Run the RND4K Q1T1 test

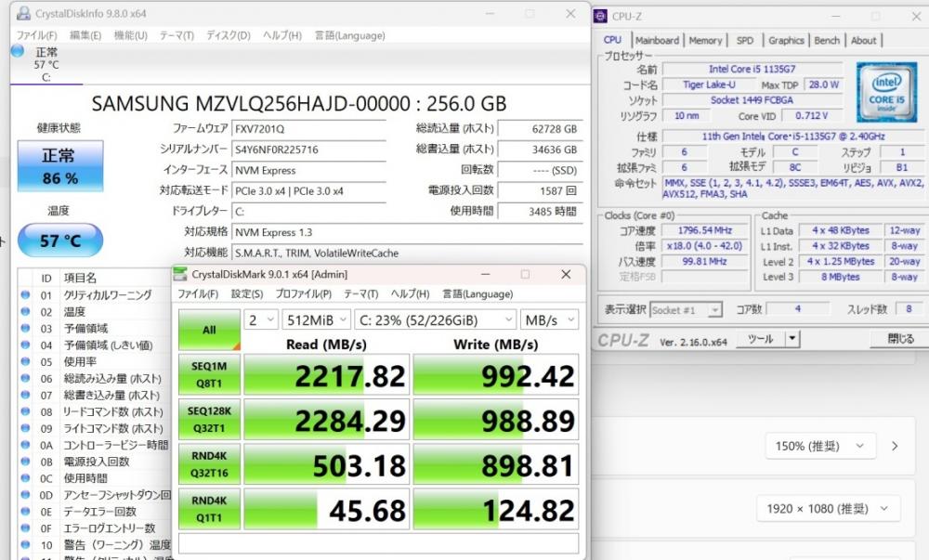click(209, 509)
